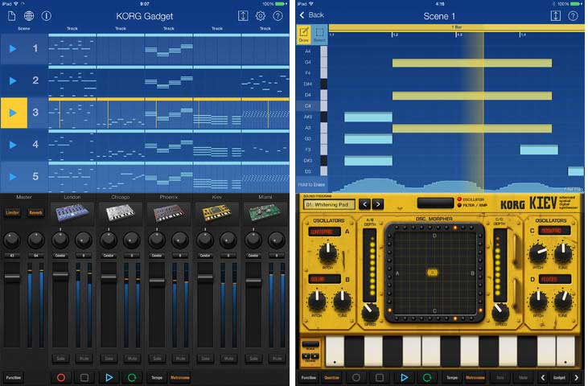Image resolution: width=588 pixels, height=386 pixels.
Task: Click the Sound Program field '01: Whitening Pad'
Action: (329, 204)
